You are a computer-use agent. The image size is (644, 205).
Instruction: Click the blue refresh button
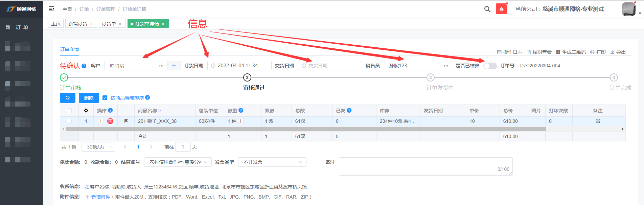68,98
